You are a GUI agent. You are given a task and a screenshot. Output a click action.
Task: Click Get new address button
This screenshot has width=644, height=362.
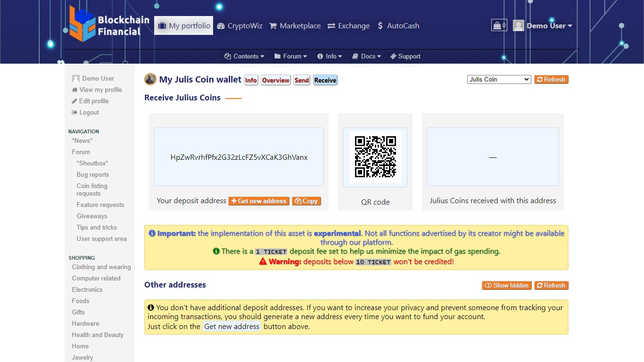(x=259, y=201)
